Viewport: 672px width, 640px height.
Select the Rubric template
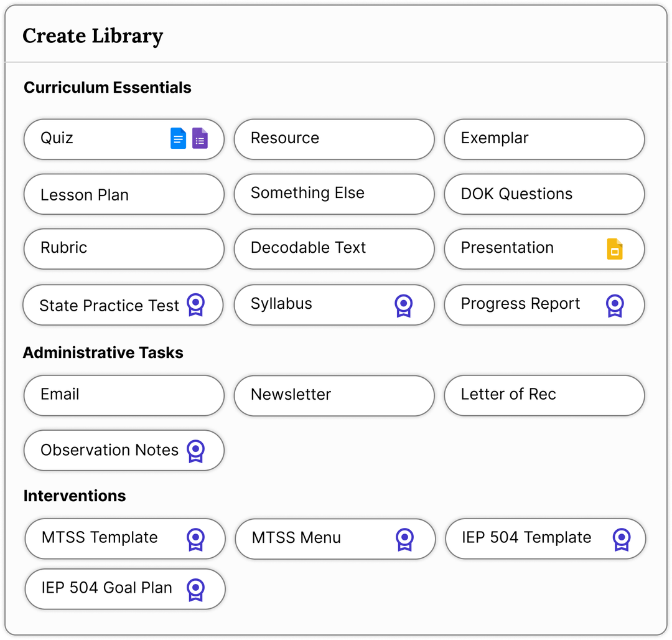[124, 248]
